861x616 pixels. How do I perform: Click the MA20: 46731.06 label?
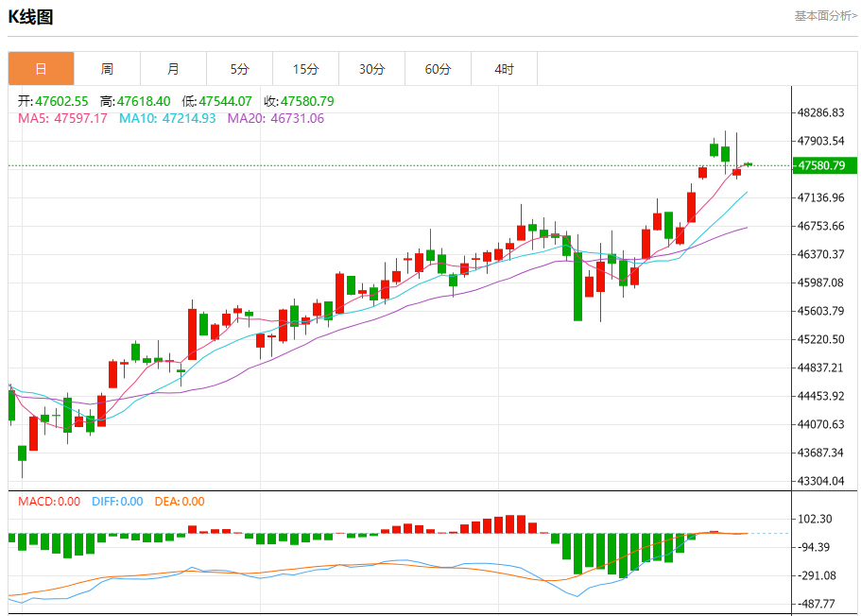(x=276, y=118)
